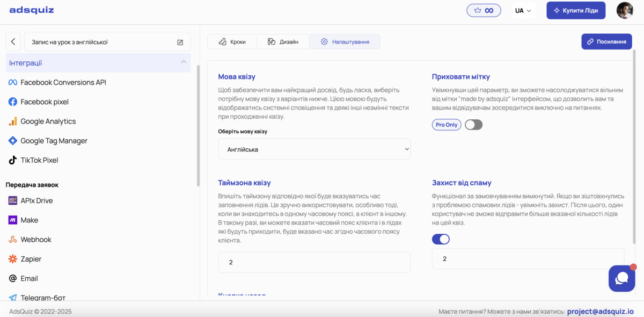Click the APIx Drive icon
Viewport: 644px width, 317px height.
[x=13, y=200]
